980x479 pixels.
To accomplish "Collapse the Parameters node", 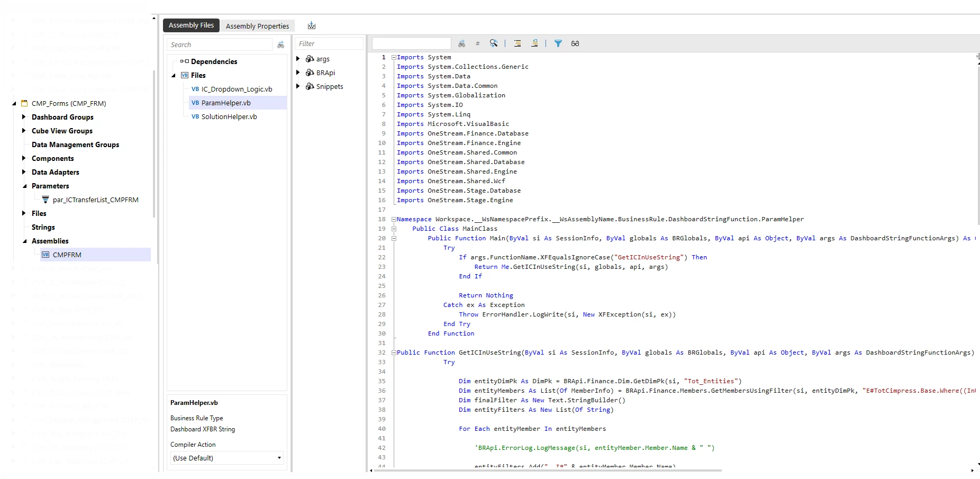I will (24, 186).
